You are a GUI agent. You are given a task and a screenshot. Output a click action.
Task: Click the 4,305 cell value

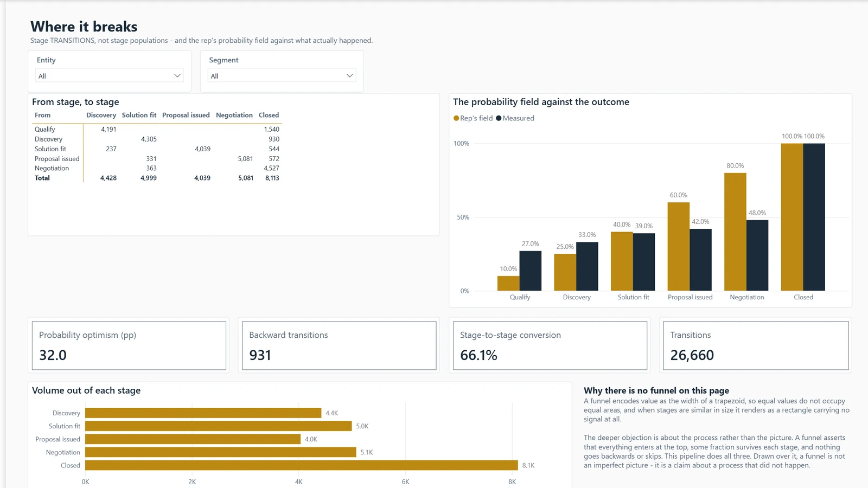click(149, 139)
